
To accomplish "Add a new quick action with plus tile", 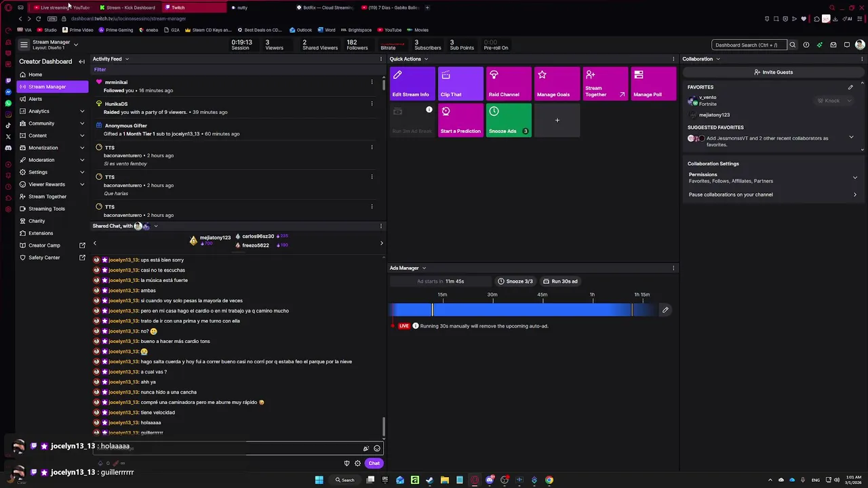I will (x=557, y=120).
